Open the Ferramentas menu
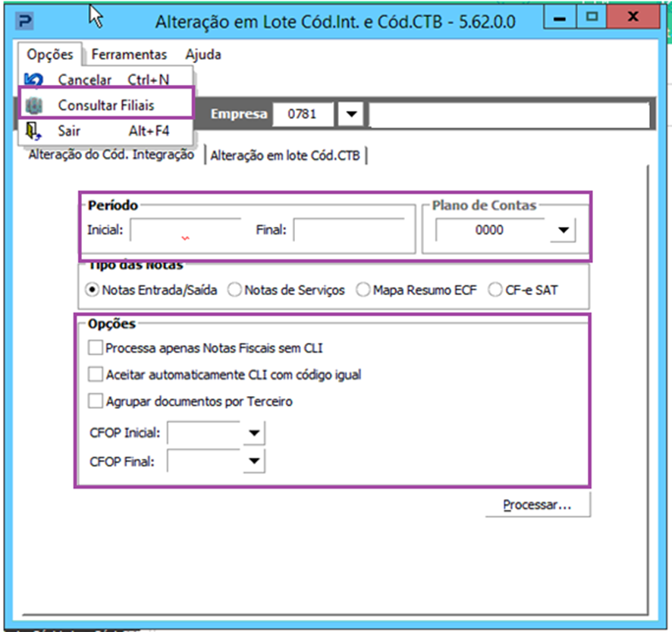Image resolution: width=672 pixels, height=632 pixels. coord(129,55)
